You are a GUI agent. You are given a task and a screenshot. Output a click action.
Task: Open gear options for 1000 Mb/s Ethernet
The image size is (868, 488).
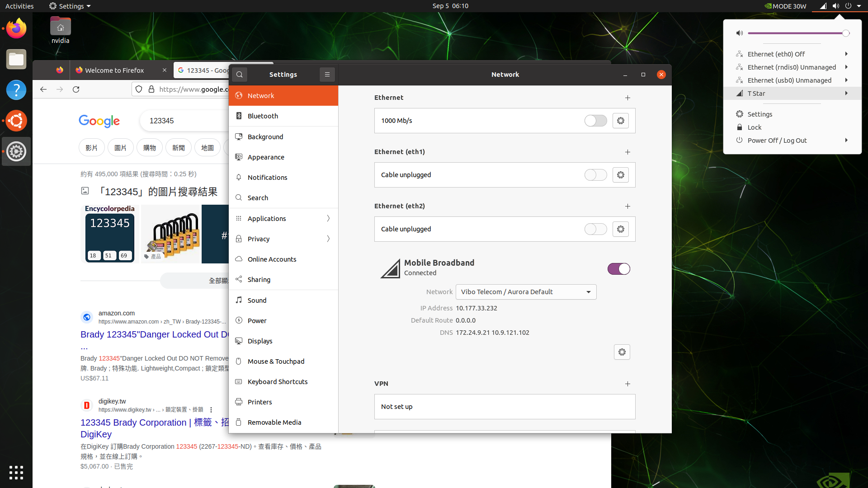tap(621, 121)
